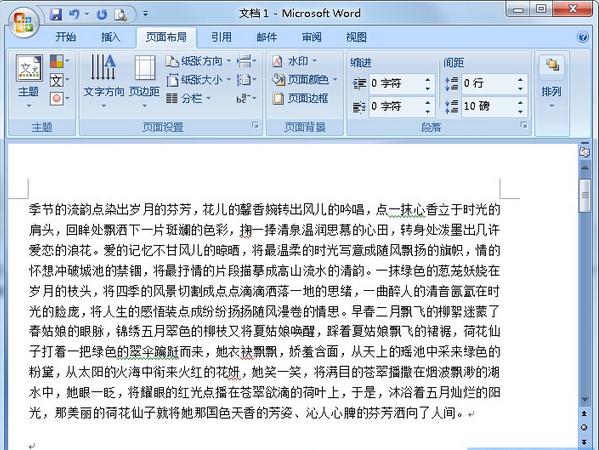Insert a page break via breaks icon
The height and width of the screenshot is (450, 599).
click(x=246, y=61)
